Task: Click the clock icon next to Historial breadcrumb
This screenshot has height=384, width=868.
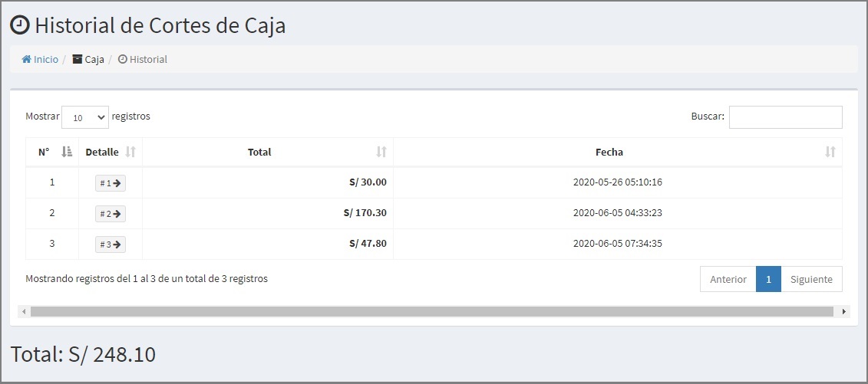Action: click(123, 59)
